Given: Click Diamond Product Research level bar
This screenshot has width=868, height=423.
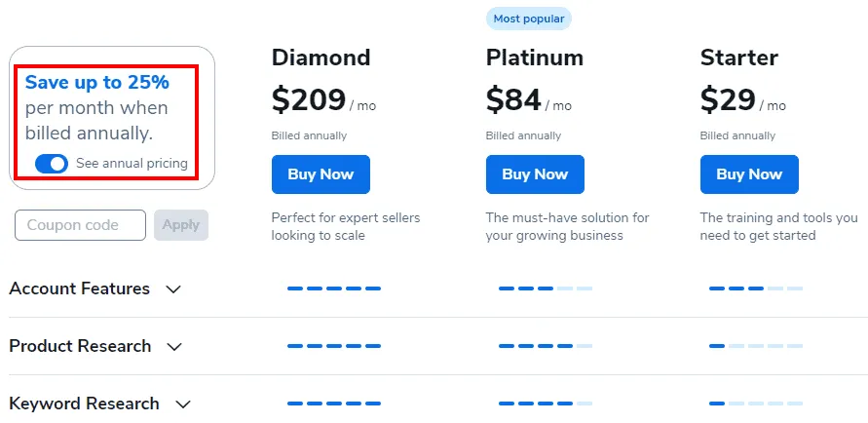Looking at the screenshot, I should pyautogui.click(x=334, y=346).
